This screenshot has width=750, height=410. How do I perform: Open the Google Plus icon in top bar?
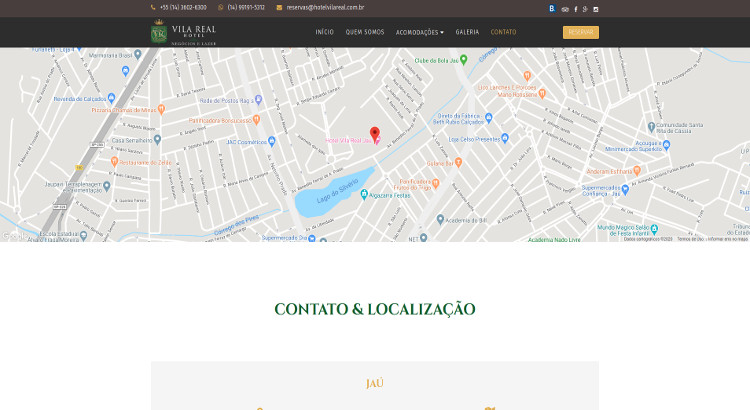tap(585, 9)
